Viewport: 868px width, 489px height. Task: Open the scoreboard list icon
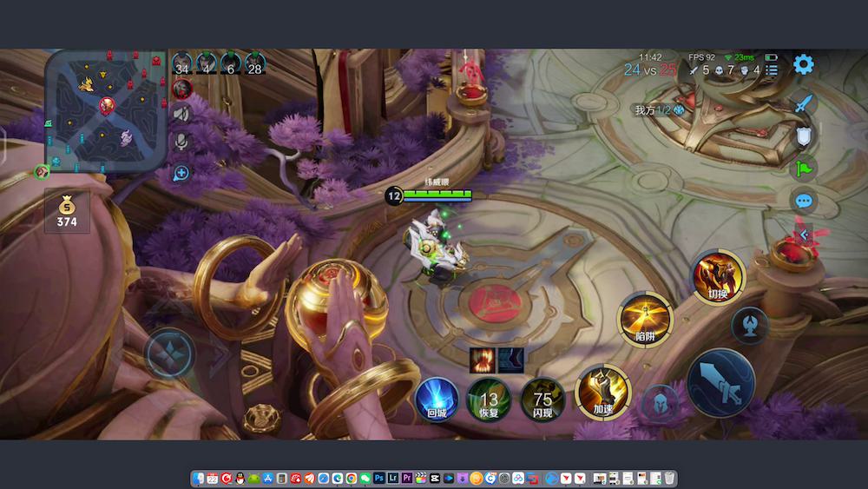point(771,70)
